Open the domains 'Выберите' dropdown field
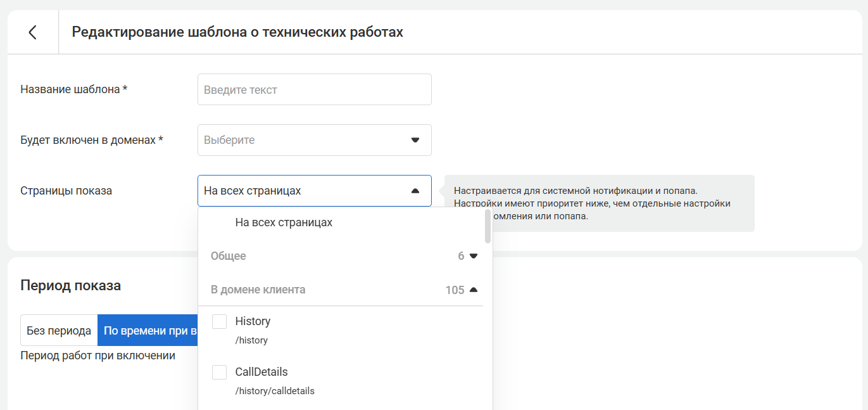 [304, 140]
